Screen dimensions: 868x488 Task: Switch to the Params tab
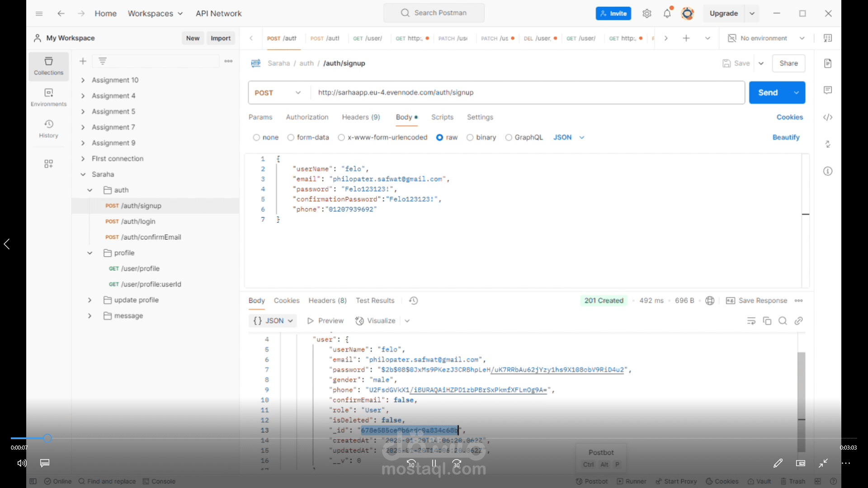coord(260,117)
